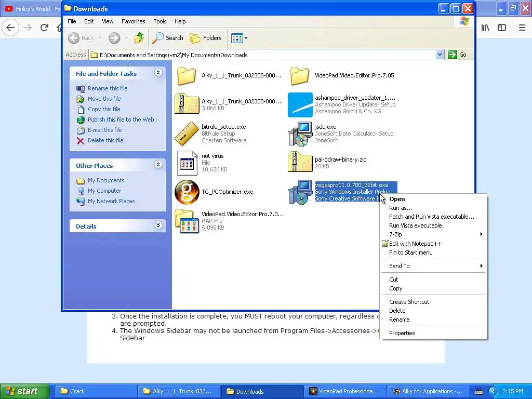Image resolution: width=532 pixels, height=399 pixels.
Task: Click the Go button next to address bar
Action: click(x=457, y=55)
